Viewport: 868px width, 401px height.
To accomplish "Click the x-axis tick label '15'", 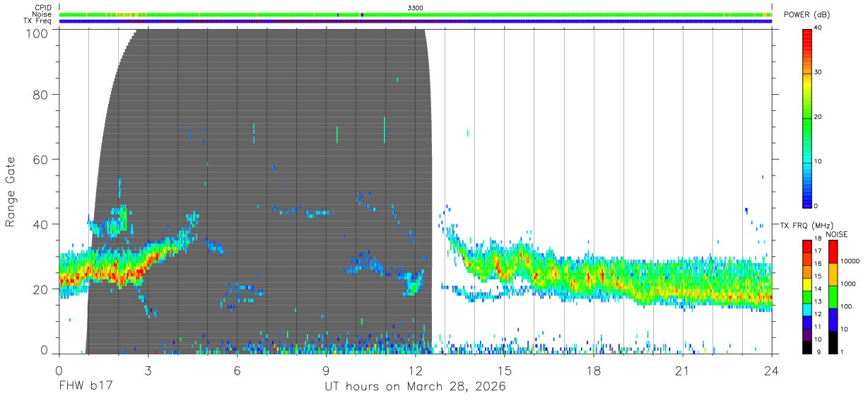I will [504, 371].
